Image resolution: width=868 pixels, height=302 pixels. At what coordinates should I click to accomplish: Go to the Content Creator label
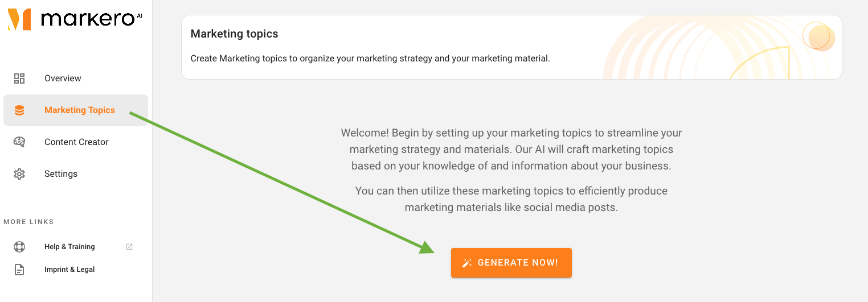[x=76, y=142]
